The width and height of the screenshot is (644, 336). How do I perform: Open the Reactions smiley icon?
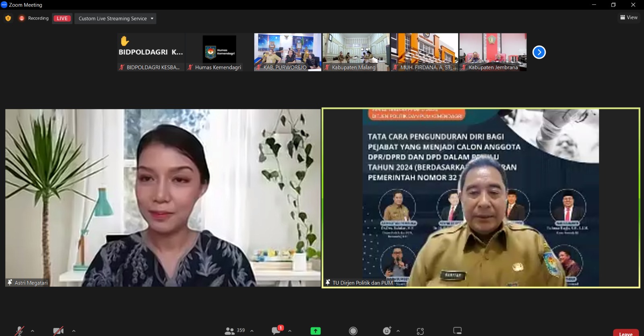click(387, 331)
